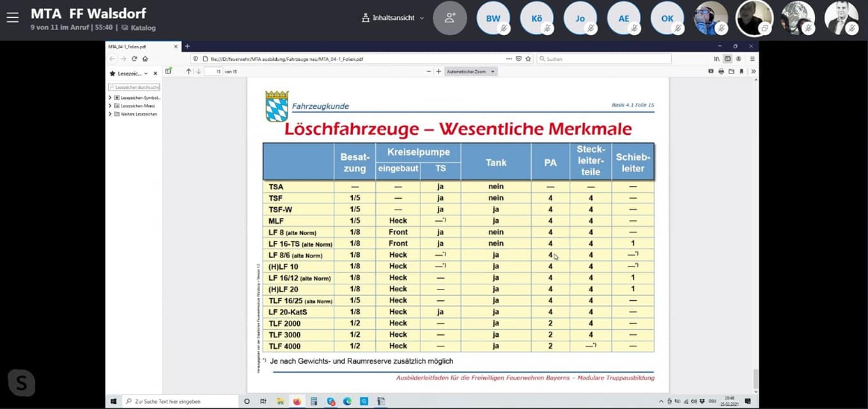Screen dimensions: 868x409
Task: Download the PDF file
Action: [731, 72]
